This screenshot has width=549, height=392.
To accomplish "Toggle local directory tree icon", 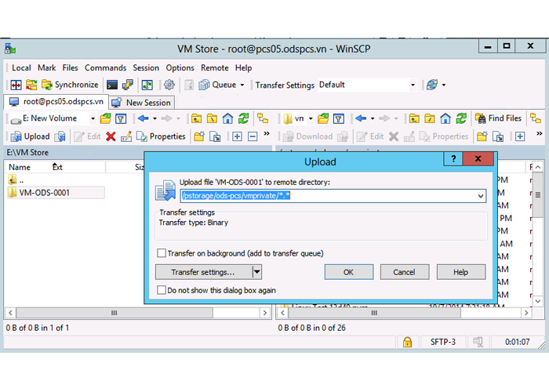I will coord(263,118).
